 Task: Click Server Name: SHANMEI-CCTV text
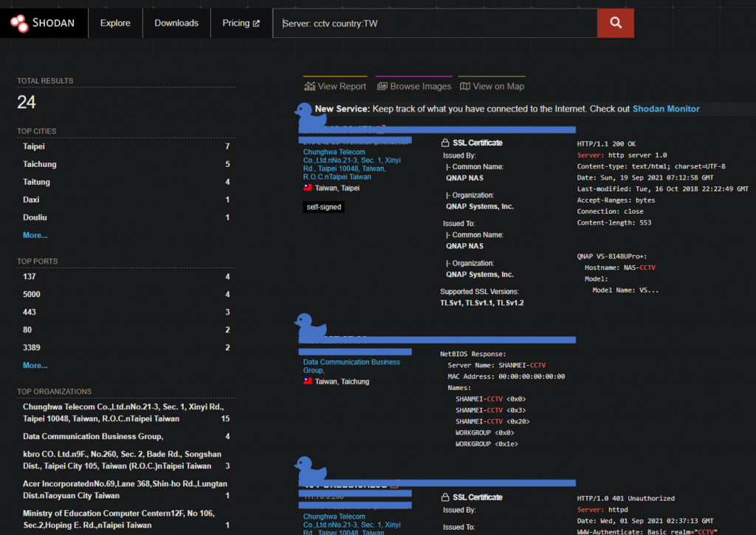(497, 365)
